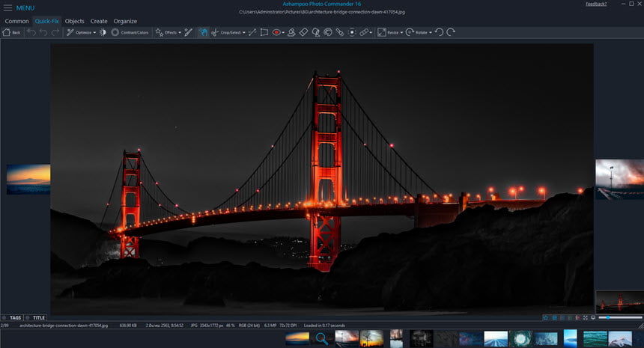Click the Rotate button icon
Image resolution: width=644 pixels, height=348 pixels.
pos(416,32)
